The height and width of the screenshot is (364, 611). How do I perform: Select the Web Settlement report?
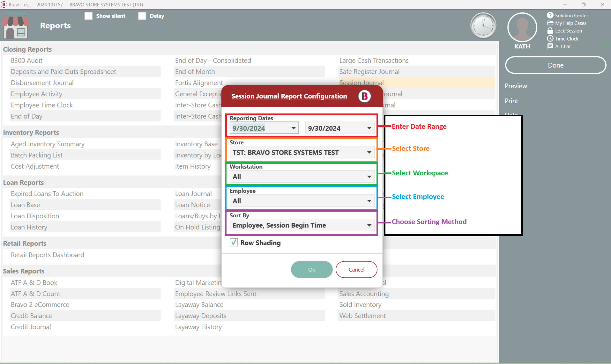point(362,316)
